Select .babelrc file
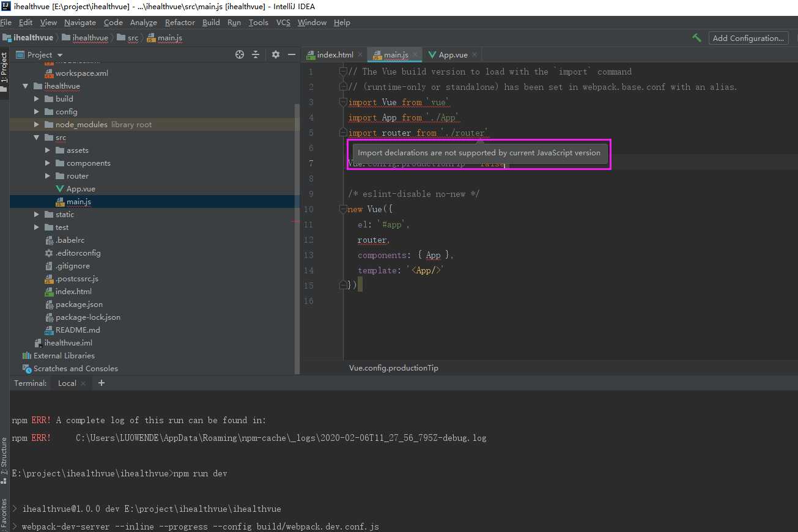Screen dimensions: 798x532 70,240
